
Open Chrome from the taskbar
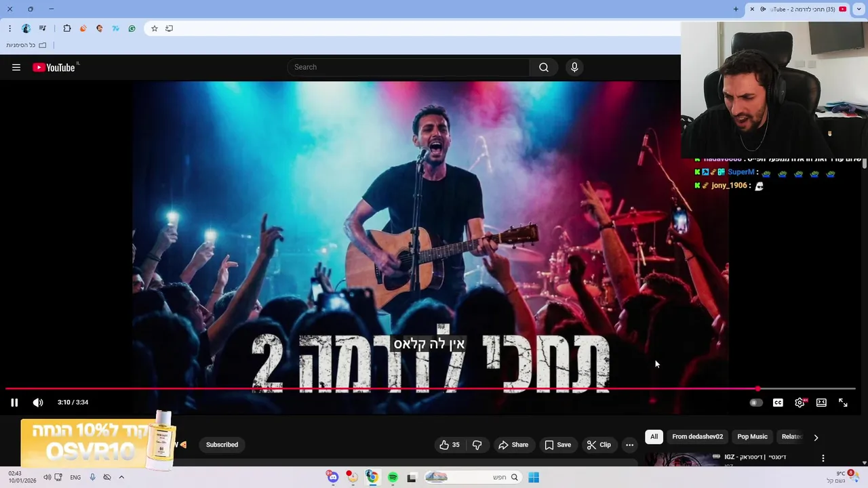(x=372, y=477)
